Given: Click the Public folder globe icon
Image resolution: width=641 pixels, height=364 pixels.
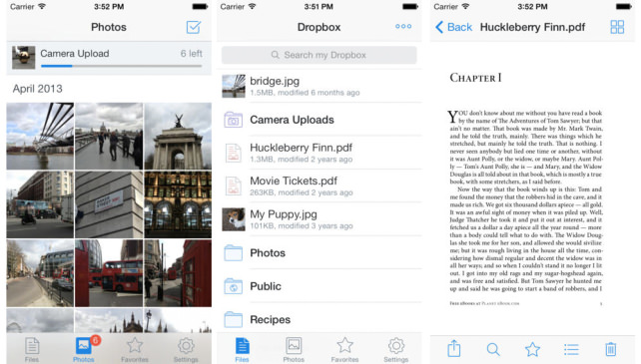Looking at the screenshot, I should coord(233,286).
